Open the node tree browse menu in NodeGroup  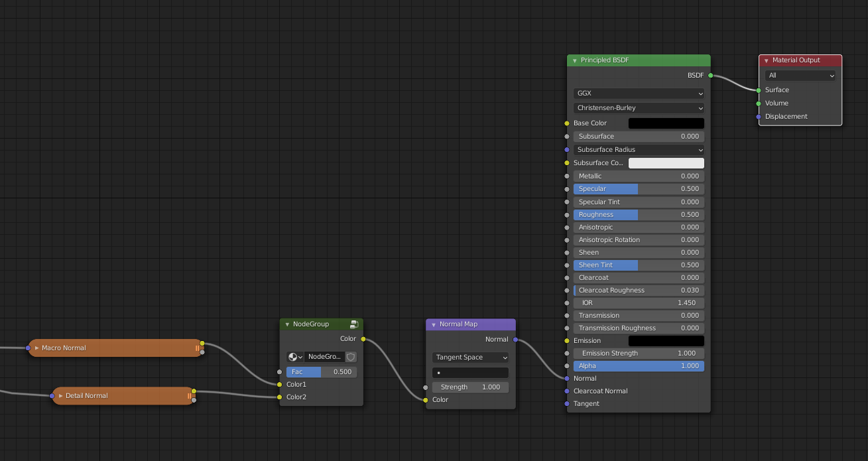(295, 357)
